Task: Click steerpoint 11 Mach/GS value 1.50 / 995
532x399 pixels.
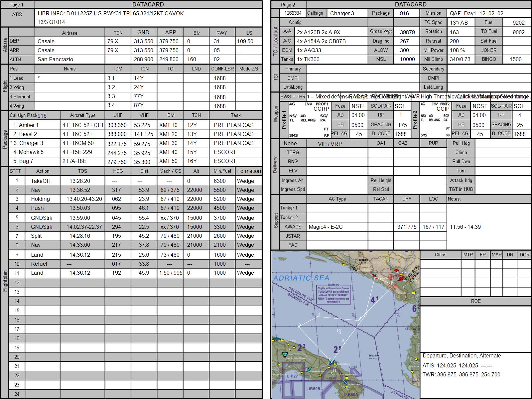Action: [171, 273]
